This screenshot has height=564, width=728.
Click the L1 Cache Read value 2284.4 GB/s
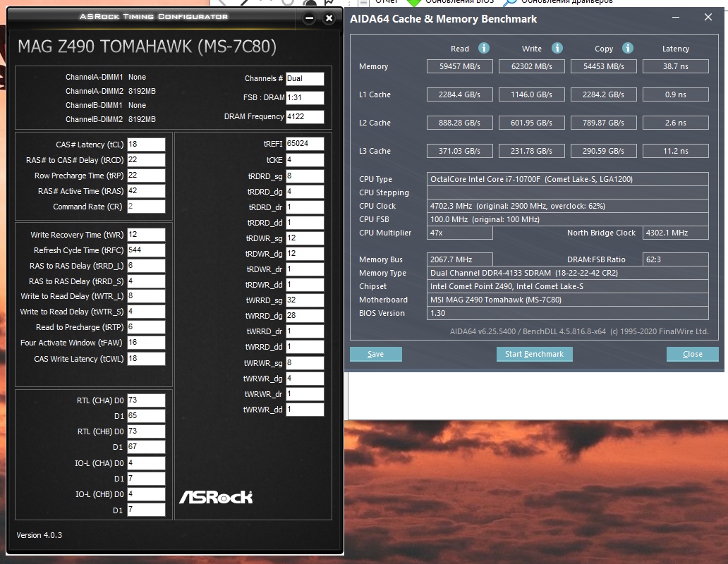[460, 94]
